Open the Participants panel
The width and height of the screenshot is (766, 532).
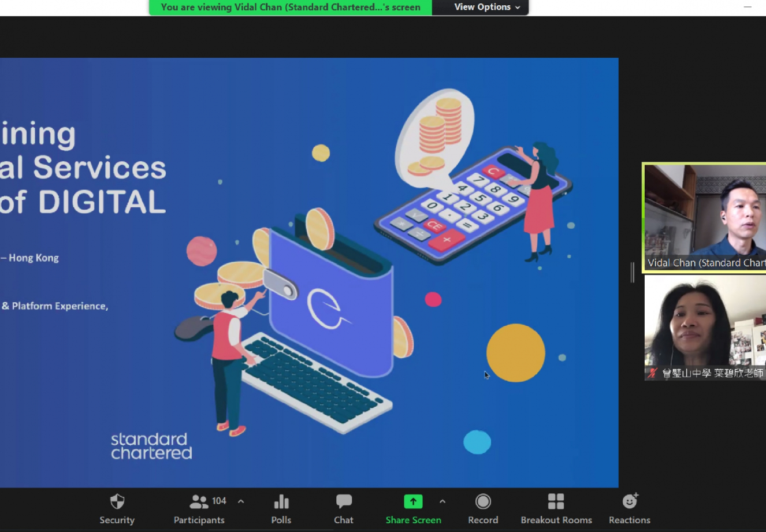(199, 508)
